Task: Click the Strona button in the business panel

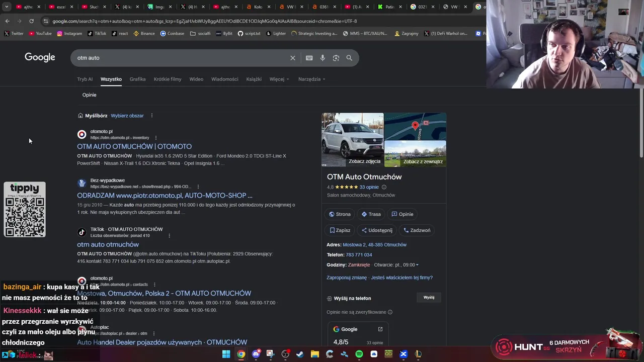Action: (x=340, y=214)
